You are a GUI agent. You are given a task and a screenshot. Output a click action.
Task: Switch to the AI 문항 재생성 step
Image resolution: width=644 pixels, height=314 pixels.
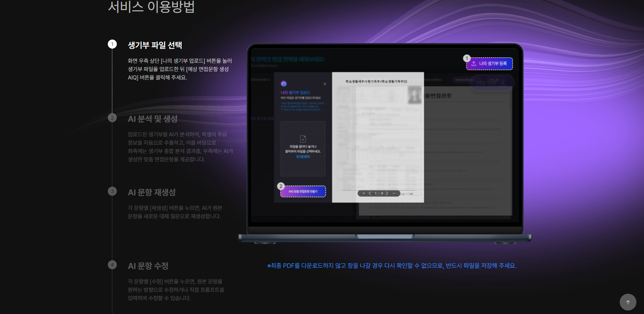[x=151, y=192]
